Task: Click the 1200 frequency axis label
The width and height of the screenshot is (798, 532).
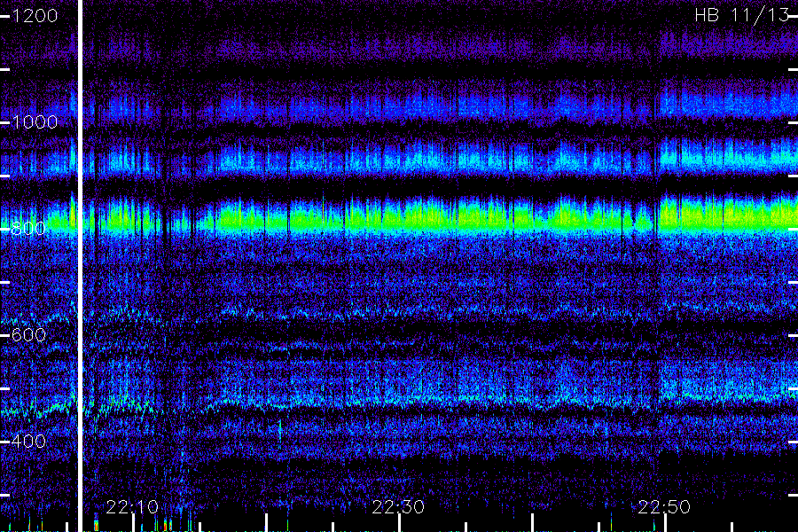Action: pyautogui.click(x=35, y=16)
